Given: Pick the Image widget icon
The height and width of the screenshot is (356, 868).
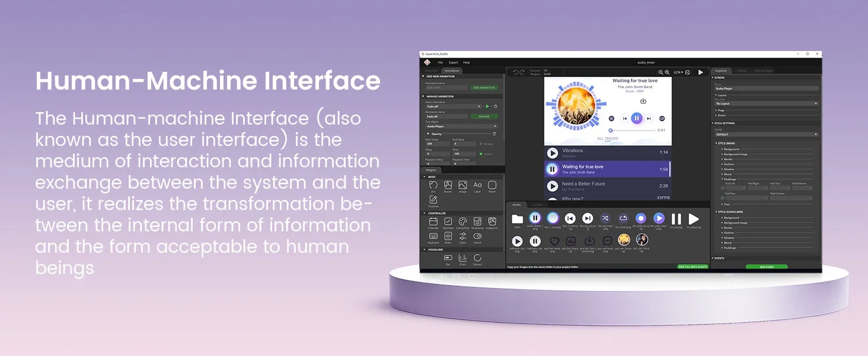Looking at the screenshot, I should (x=462, y=185).
